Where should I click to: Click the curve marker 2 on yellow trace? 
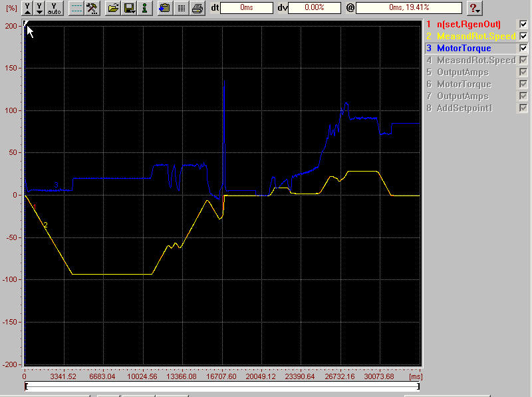(x=45, y=225)
